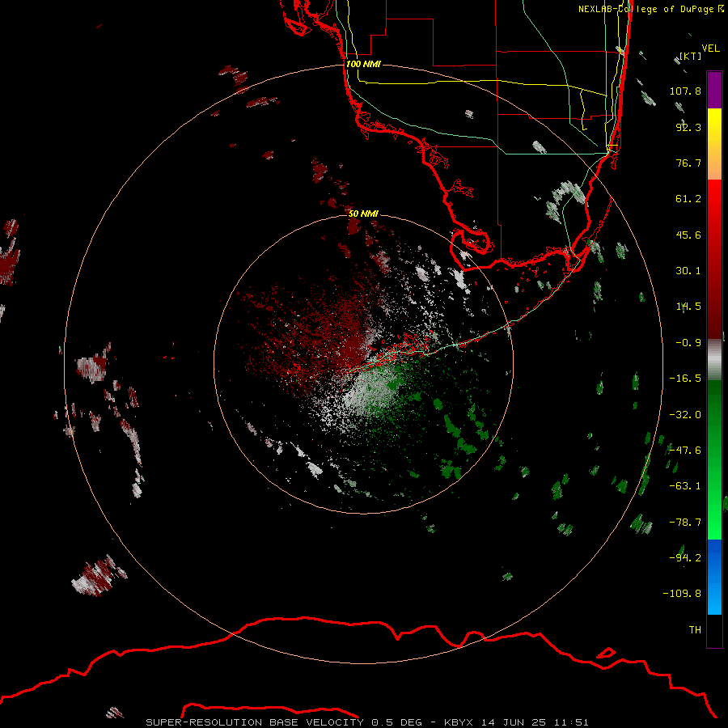The width and height of the screenshot is (728, 728).
Task: Select the 45.6 scale value
Action: [x=688, y=235]
